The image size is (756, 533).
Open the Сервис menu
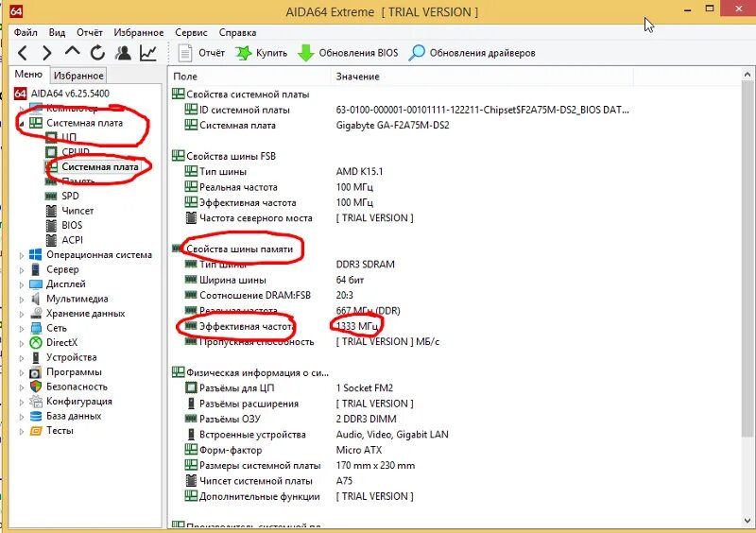[x=191, y=32]
